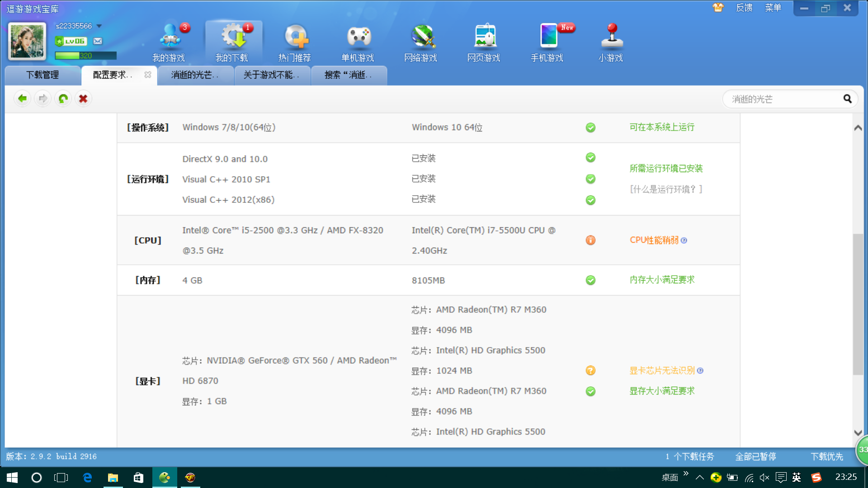
Task: Click the yellow question GPU icon
Action: pos(590,371)
